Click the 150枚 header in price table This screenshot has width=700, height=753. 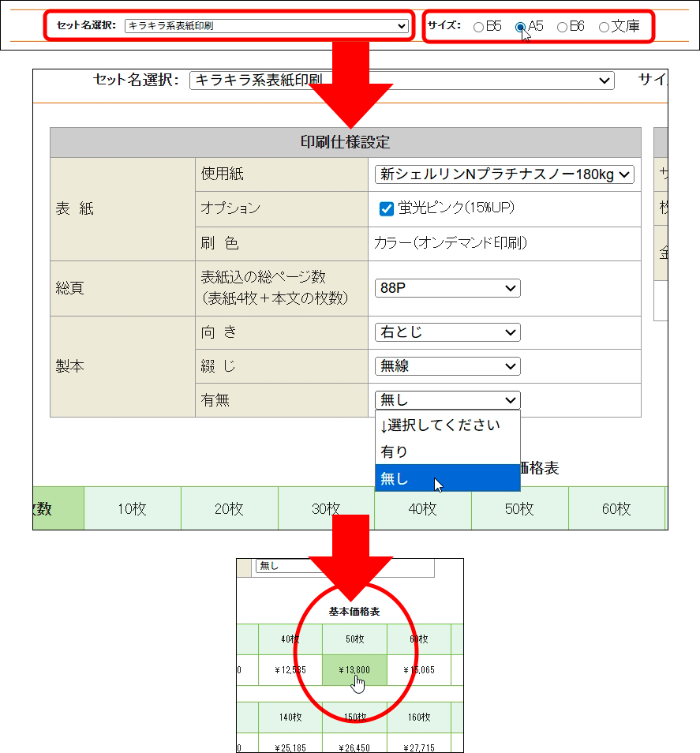click(x=354, y=717)
